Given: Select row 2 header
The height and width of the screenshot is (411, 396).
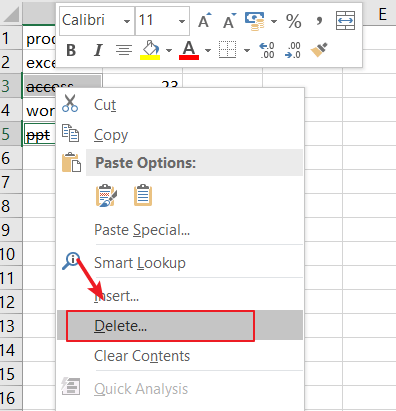Looking at the screenshot, I should tap(11, 62).
